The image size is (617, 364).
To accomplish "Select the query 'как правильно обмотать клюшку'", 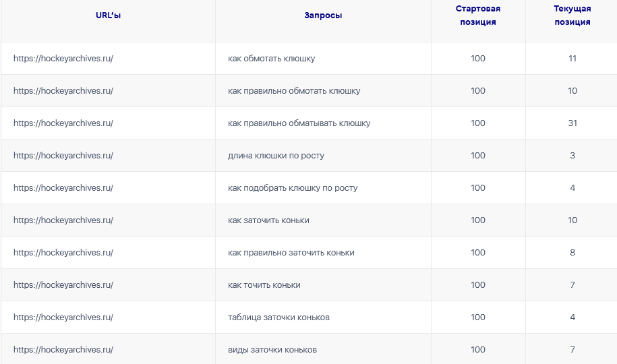I will point(294,91).
